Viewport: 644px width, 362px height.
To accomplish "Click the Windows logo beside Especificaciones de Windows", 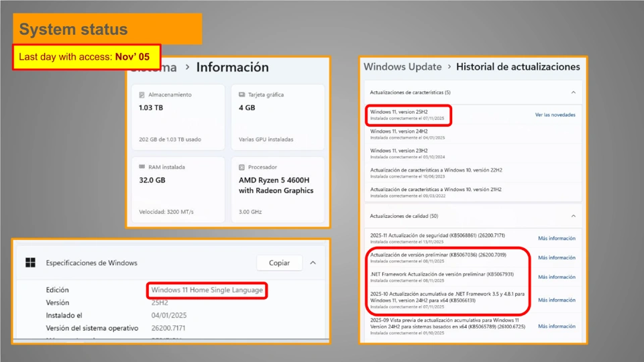I will [30, 263].
